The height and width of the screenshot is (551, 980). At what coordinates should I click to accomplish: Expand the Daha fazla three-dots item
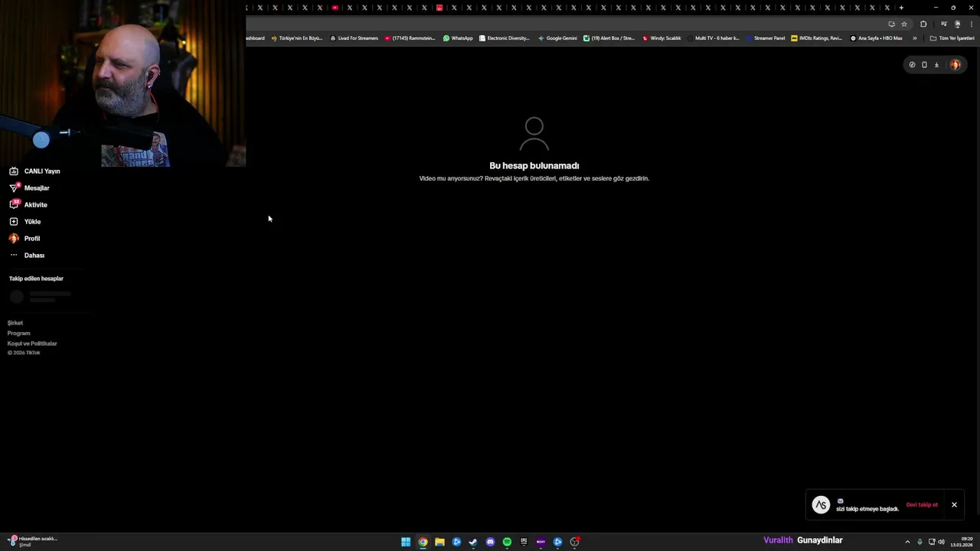click(x=27, y=256)
